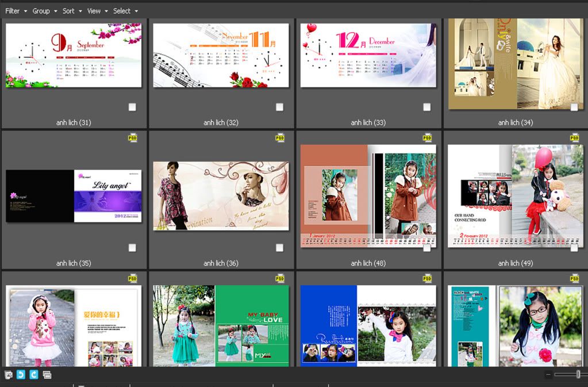Tick the checkbox for anh lich (49)

point(574,248)
